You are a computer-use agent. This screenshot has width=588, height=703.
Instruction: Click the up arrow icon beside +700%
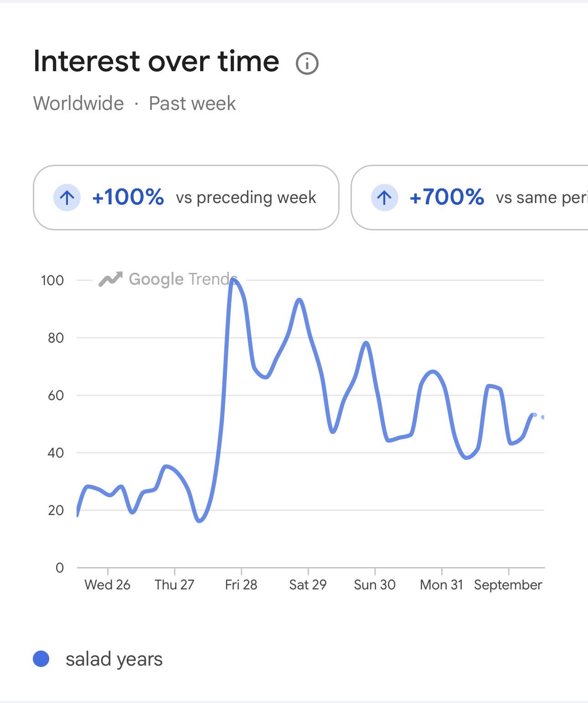pyautogui.click(x=384, y=198)
